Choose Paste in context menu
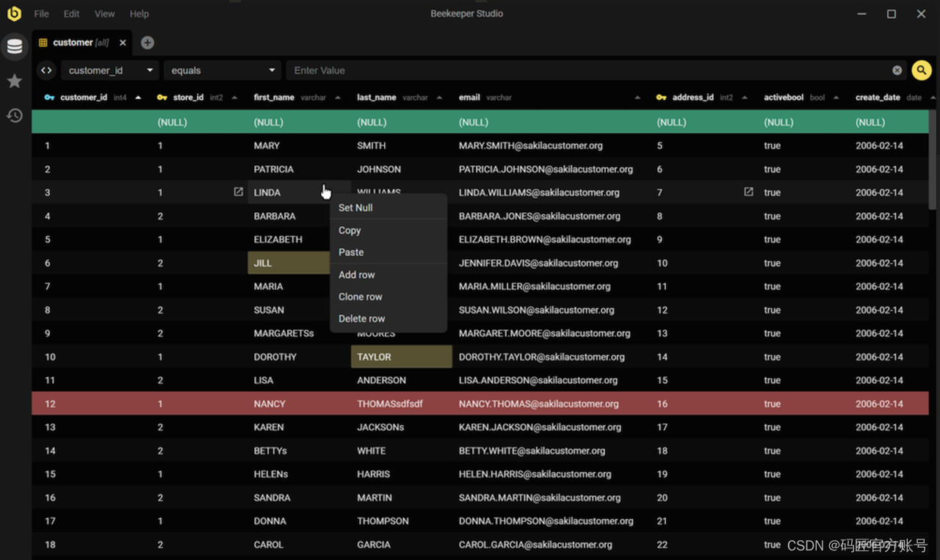The image size is (940, 560). 388,252
